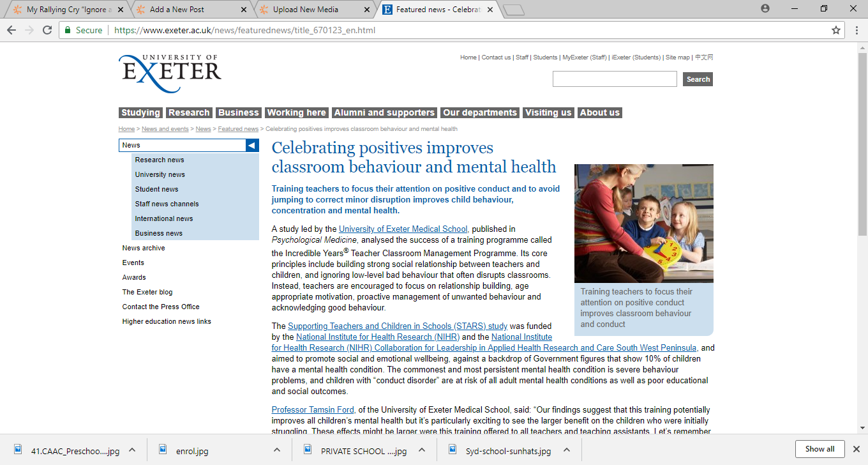This screenshot has width=868, height=465.
Task: Open options chevron for Syd-school-sunhats.jpg download
Action: [567, 450]
